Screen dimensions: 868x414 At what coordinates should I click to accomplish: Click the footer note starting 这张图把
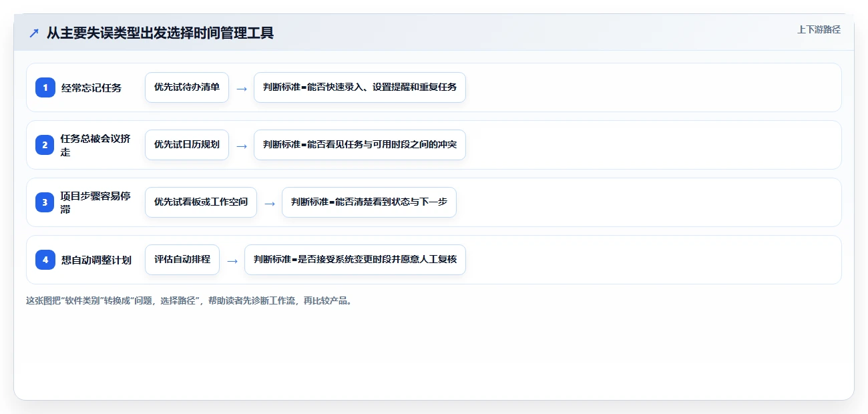click(189, 300)
